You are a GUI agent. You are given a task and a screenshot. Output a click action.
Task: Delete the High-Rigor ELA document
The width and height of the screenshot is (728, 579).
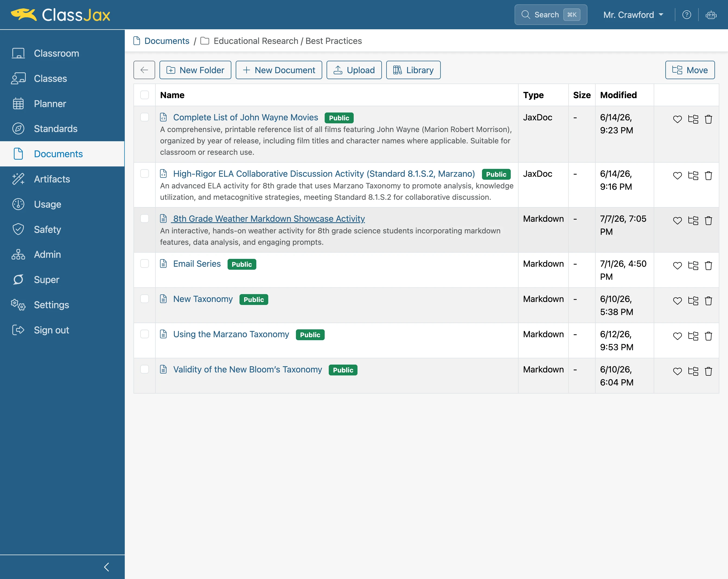coord(708,175)
